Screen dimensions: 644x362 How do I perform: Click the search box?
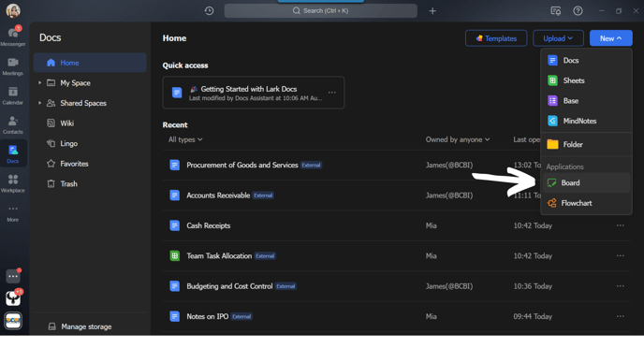(321, 10)
